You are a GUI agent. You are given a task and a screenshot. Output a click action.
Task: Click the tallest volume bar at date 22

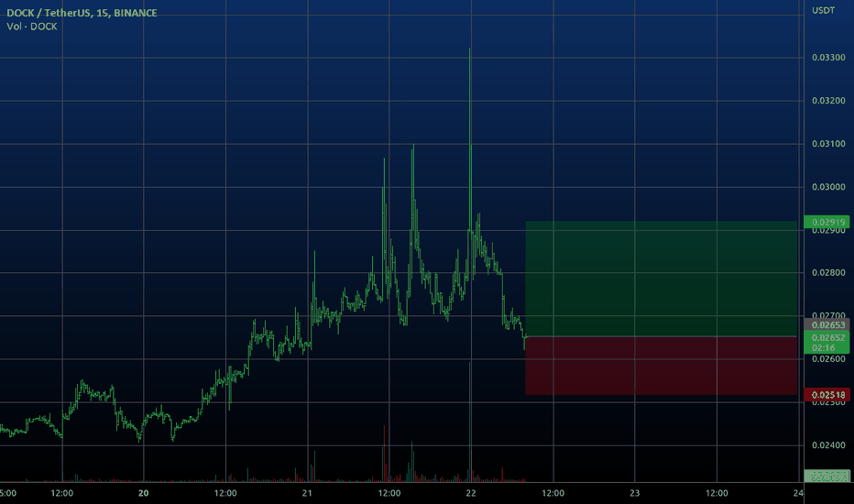coord(469,422)
